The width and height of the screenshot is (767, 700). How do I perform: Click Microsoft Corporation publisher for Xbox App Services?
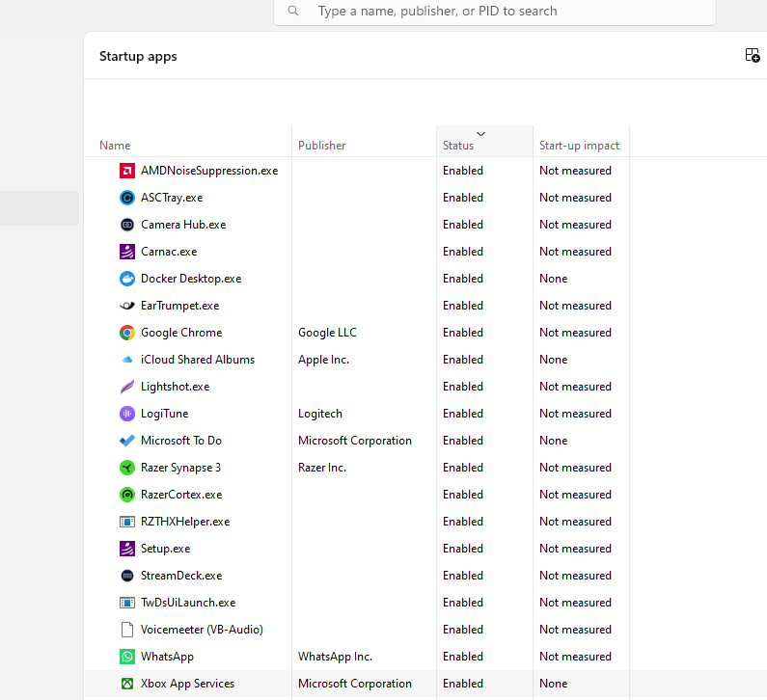click(355, 684)
